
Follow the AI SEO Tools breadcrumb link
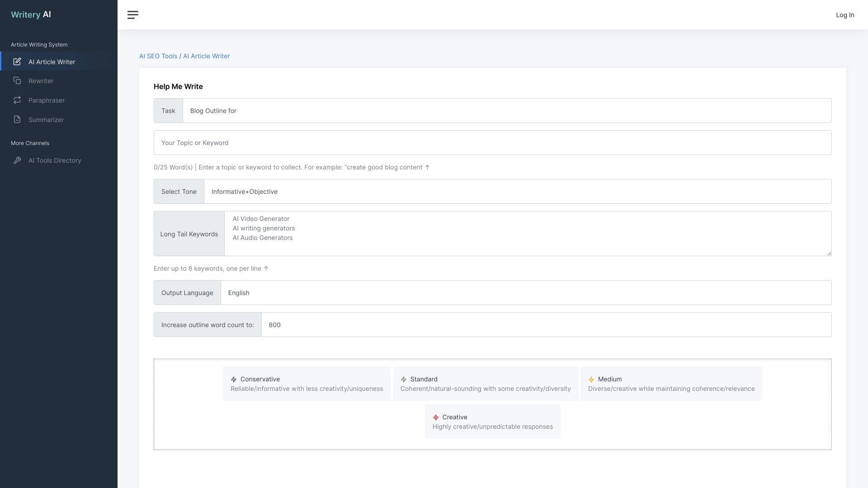tap(158, 56)
